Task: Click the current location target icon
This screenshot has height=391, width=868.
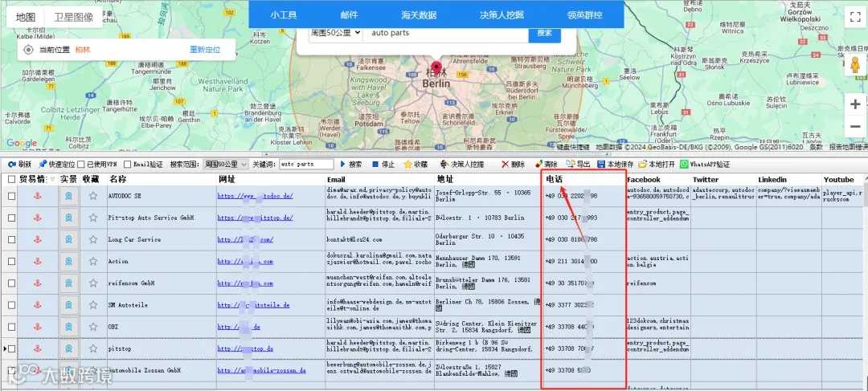Action: [29, 50]
